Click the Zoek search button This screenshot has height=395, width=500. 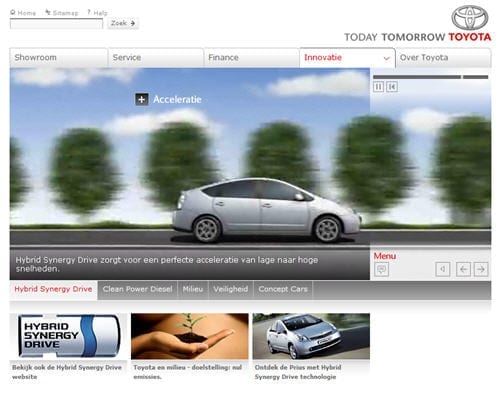pyautogui.click(x=123, y=23)
